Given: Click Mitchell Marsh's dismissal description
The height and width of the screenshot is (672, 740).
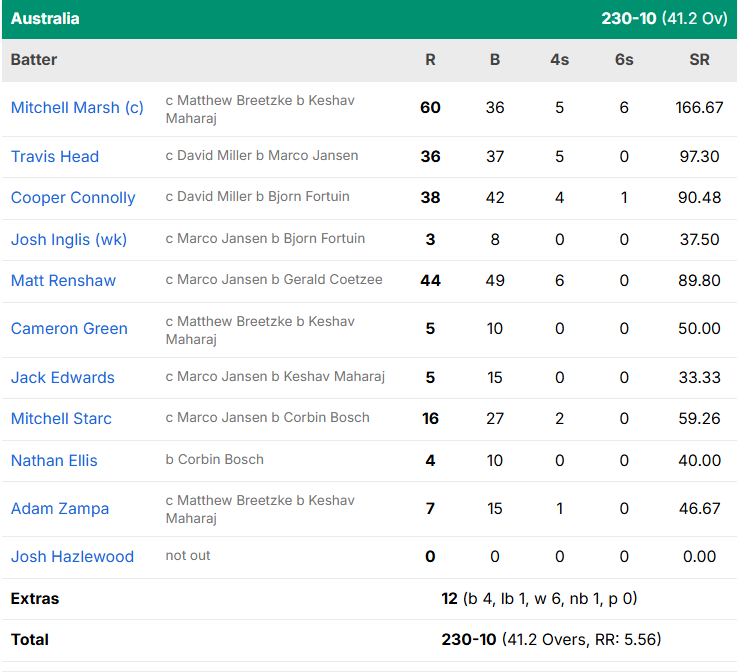Looking at the screenshot, I should [260, 109].
